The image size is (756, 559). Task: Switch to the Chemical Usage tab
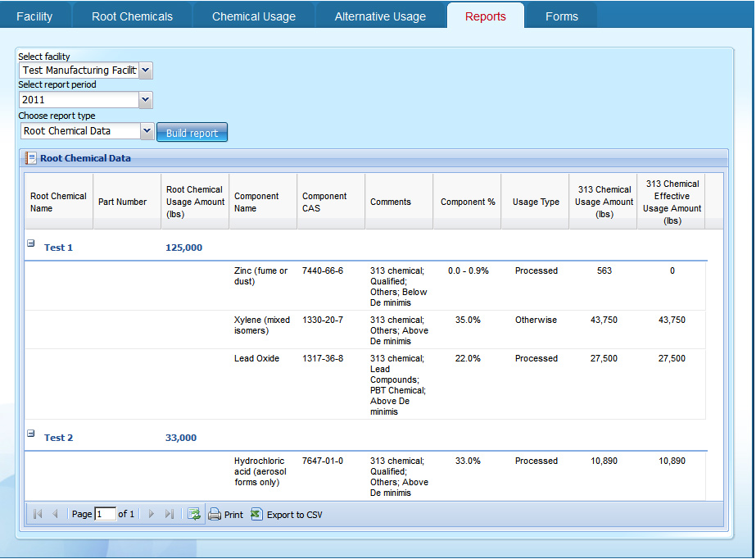(254, 16)
